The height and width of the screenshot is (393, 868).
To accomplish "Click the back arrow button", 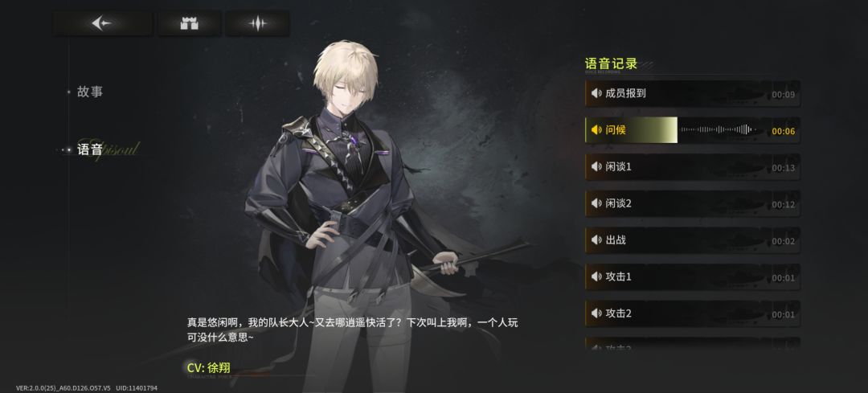I will click(102, 23).
